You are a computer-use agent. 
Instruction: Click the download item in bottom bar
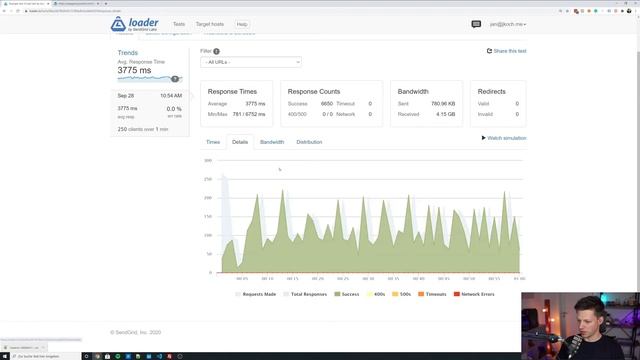click(x=23, y=348)
